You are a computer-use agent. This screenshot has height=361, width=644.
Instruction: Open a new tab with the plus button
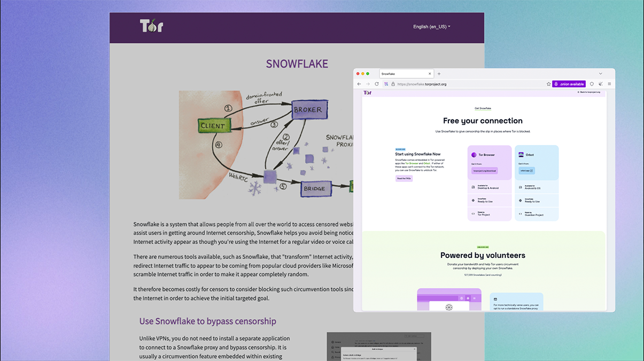coord(439,73)
